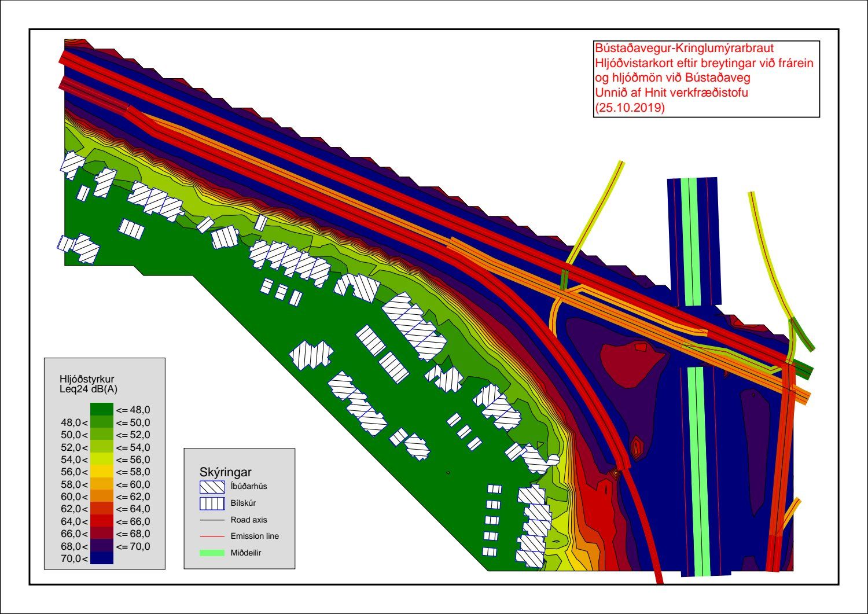
Task: Click the Leq24 dB(A) unit label
Action: tap(88, 389)
